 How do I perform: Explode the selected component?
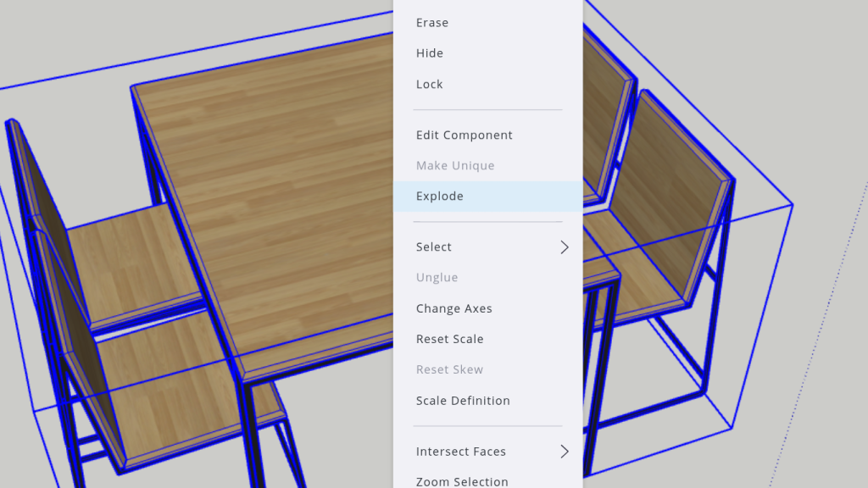[x=440, y=197]
